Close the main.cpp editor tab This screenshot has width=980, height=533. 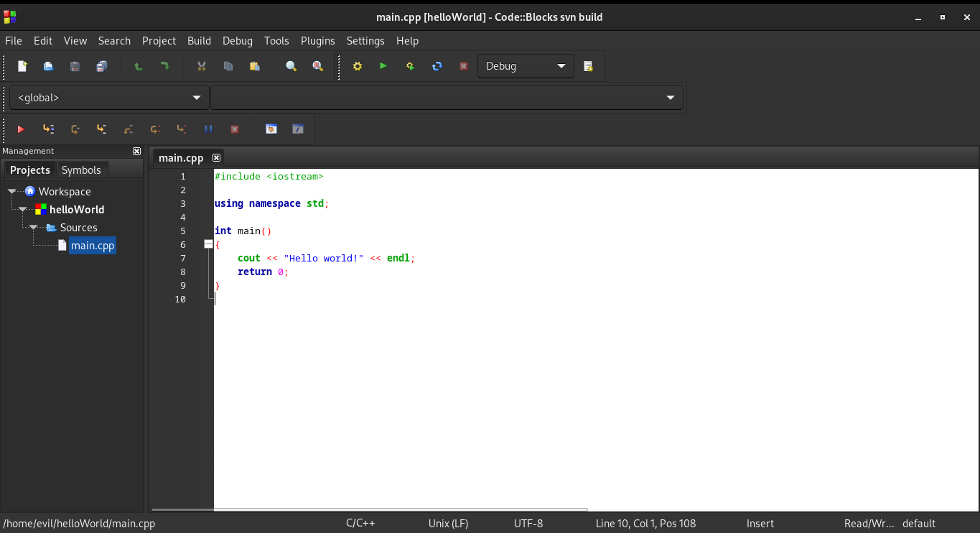click(216, 157)
